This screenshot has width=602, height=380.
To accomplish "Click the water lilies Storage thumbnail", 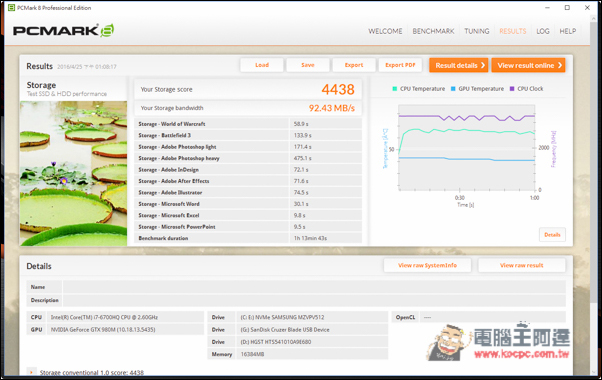I will [73, 173].
